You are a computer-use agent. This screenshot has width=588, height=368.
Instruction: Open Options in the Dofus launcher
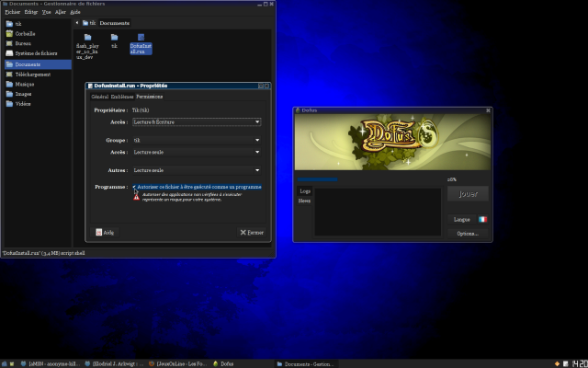(468, 234)
